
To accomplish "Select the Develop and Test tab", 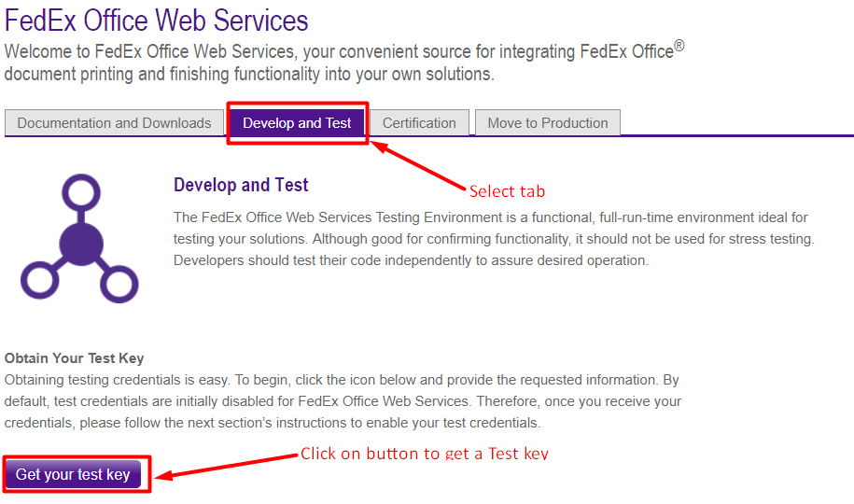I will point(297,122).
